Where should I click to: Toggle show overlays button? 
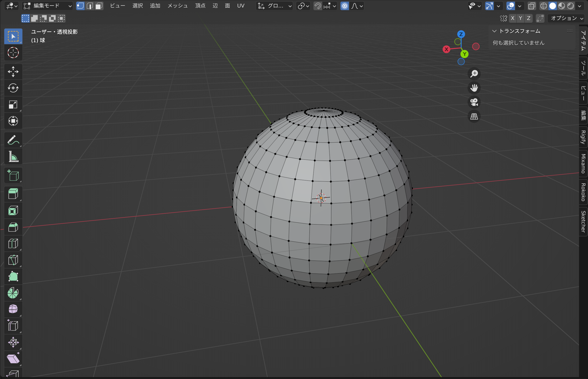tap(511, 6)
